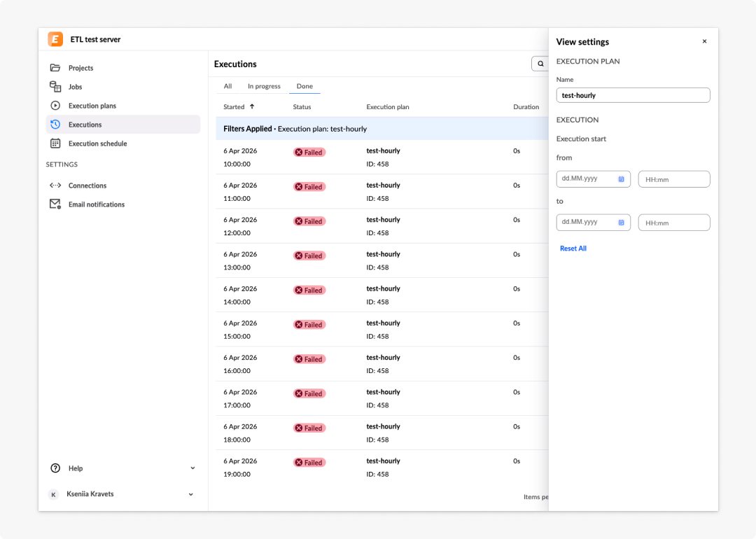Click Failed badge for 13:00:00 execution

[309, 255]
